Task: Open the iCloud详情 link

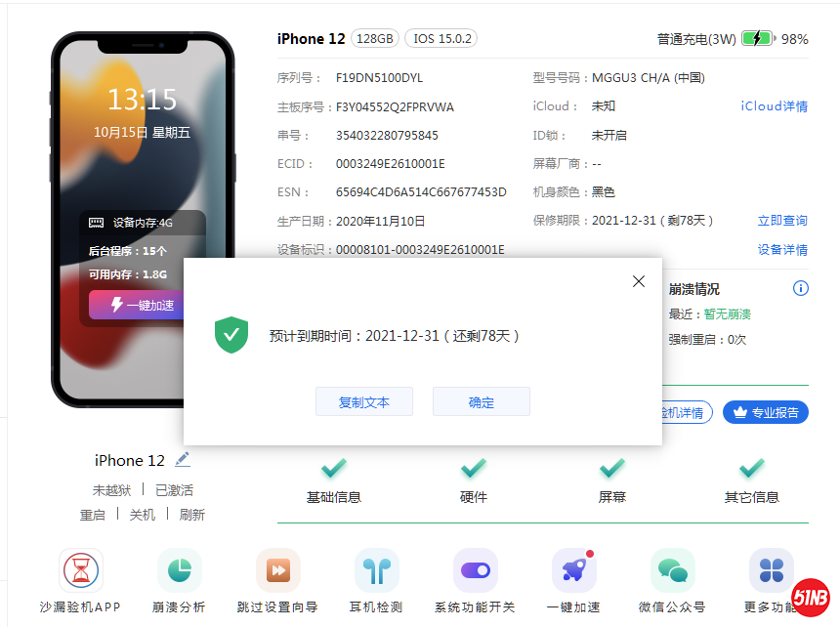Action: [775, 106]
